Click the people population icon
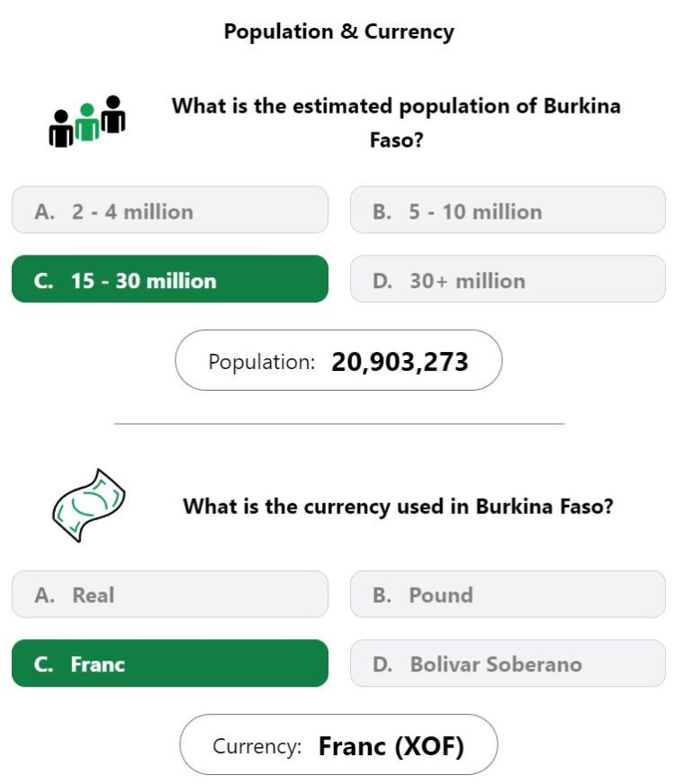The height and width of the screenshot is (784, 675). coord(87,121)
